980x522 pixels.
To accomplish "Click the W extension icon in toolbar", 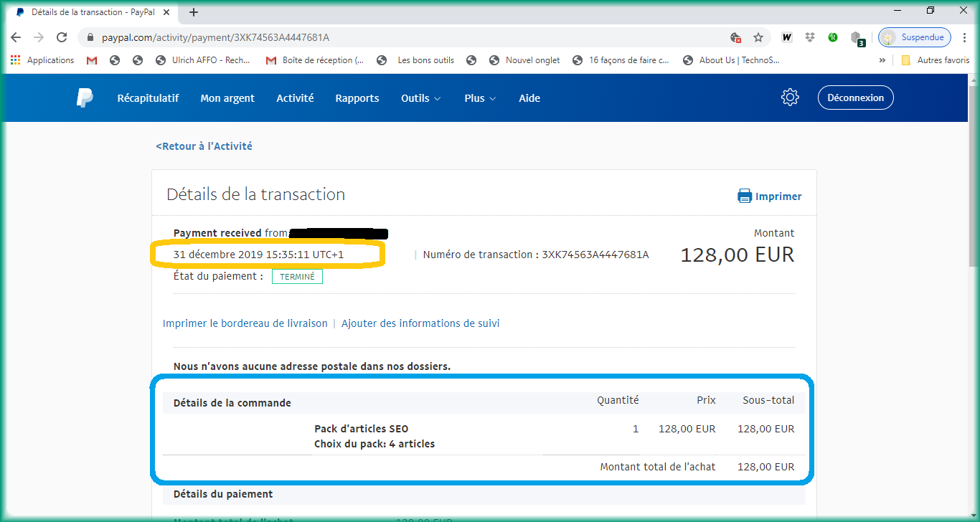I will 787,37.
